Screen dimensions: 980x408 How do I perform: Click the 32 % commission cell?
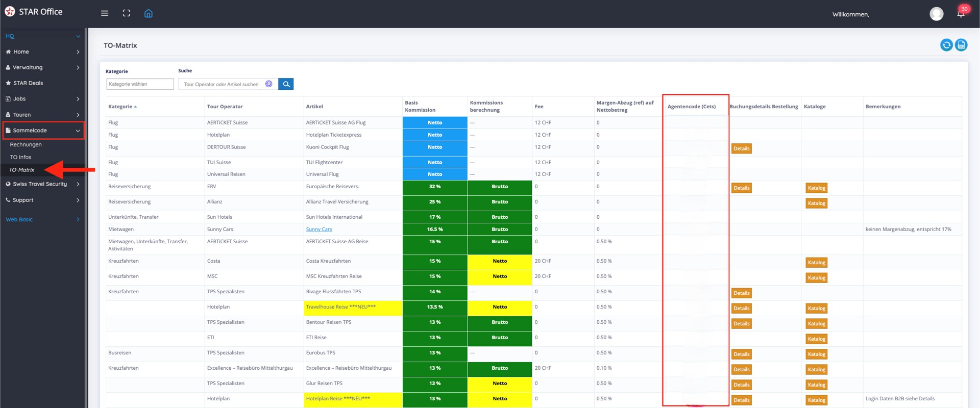(435, 187)
